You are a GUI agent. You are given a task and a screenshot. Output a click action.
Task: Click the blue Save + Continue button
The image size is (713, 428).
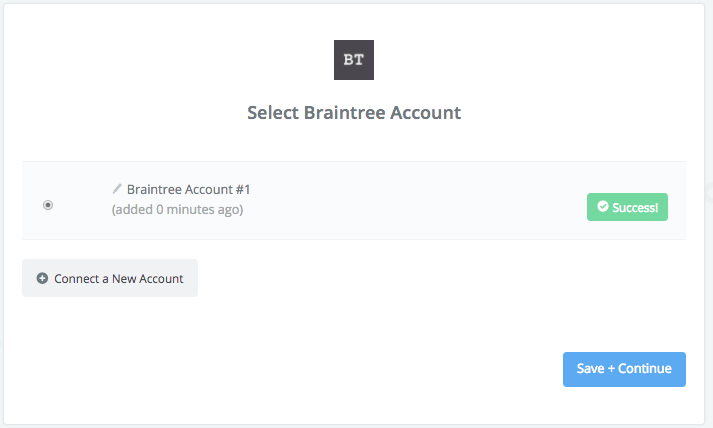click(x=624, y=369)
